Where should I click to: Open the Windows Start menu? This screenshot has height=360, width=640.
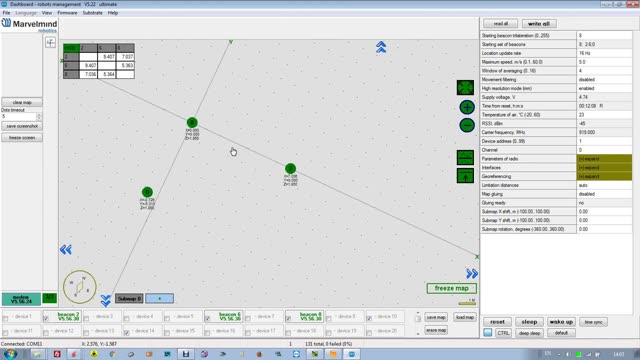click(x=10, y=354)
